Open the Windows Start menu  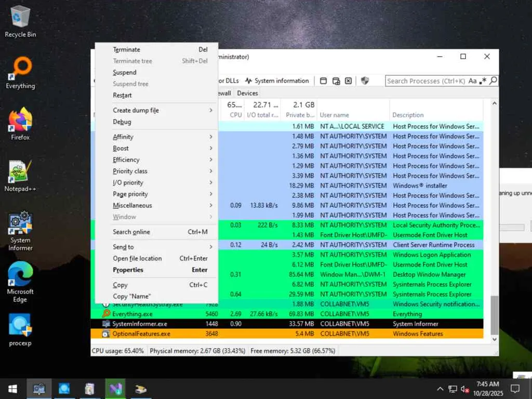[12, 389]
